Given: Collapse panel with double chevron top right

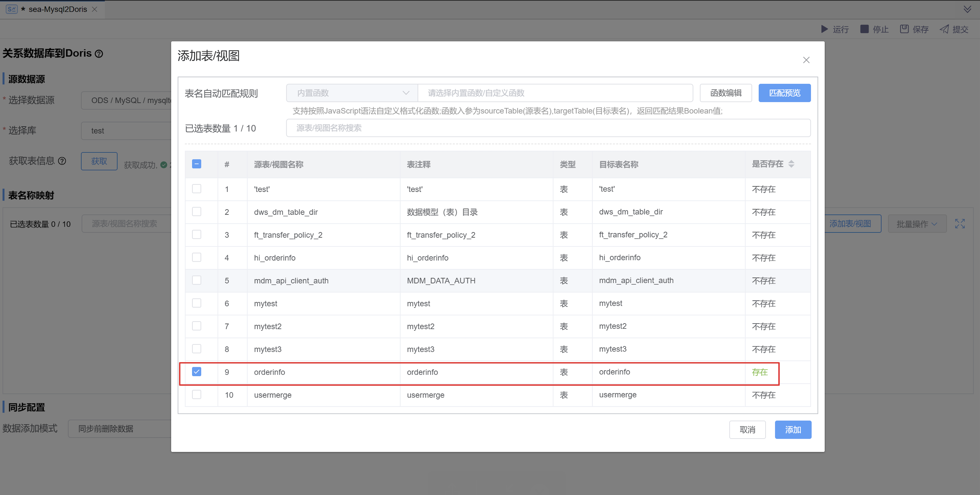Looking at the screenshot, I should point(967,9).
